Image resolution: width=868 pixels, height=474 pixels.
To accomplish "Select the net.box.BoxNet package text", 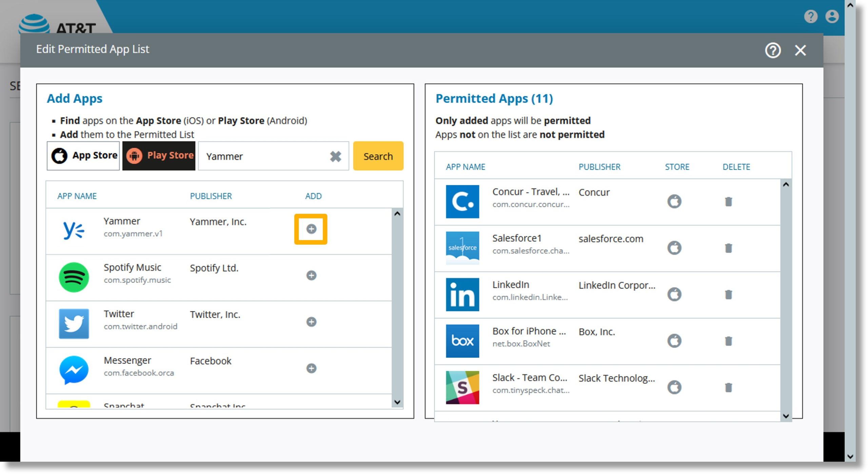I will click(521, 344).
